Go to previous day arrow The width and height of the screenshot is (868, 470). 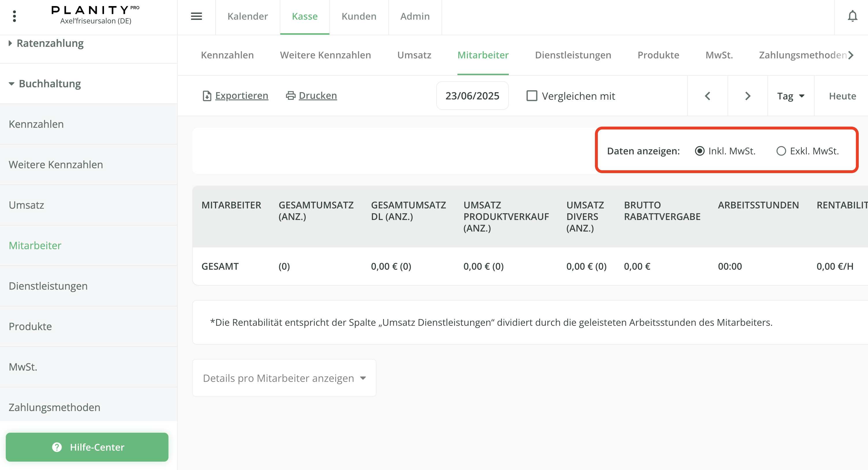707,96
